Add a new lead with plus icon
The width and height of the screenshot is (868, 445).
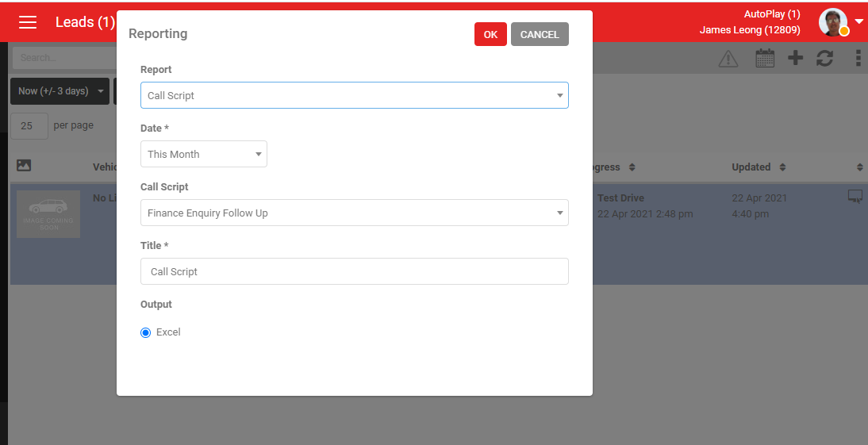pyautogui.click(x=796, y=58)
